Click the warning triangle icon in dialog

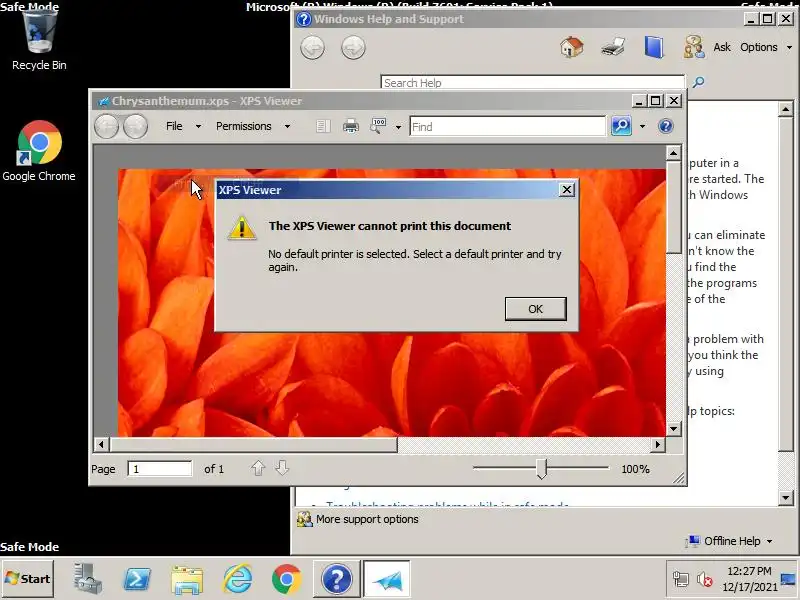coord(241,228)
